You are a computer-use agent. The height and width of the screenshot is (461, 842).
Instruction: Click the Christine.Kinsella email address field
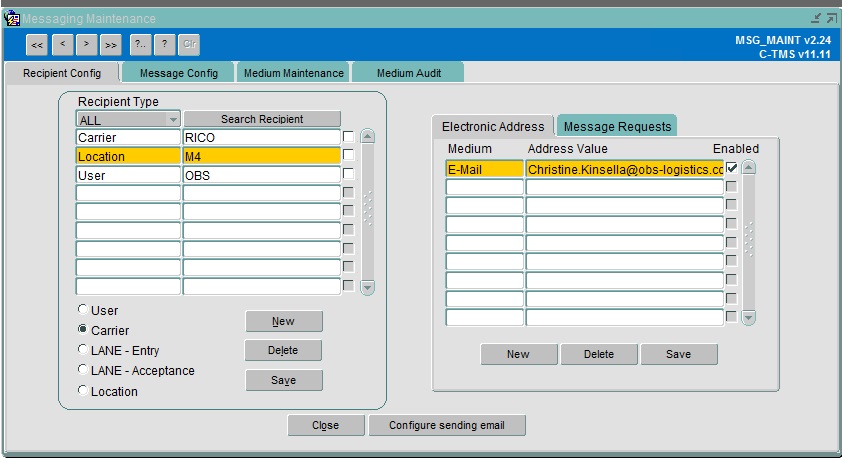(x=625, y=169)
